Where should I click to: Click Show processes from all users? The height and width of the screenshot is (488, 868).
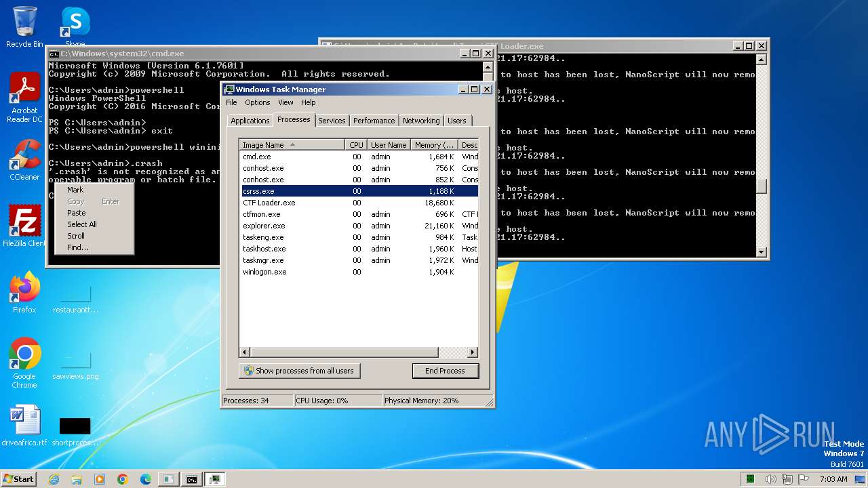299,371
